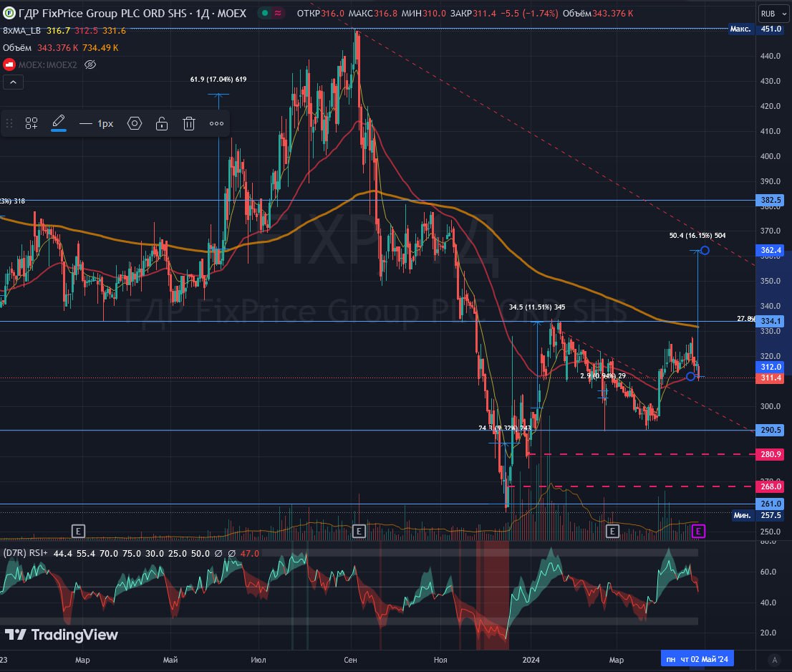Toggle visibility of MOEX:IMOEX2 symbol
The width and height of the screenshot is (792, 672).
click(x=90, y=64)
